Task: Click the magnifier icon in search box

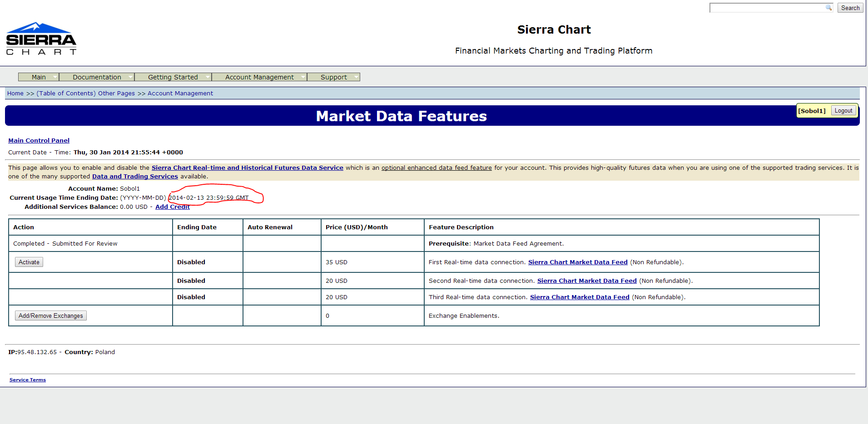Action: (828, 8)
